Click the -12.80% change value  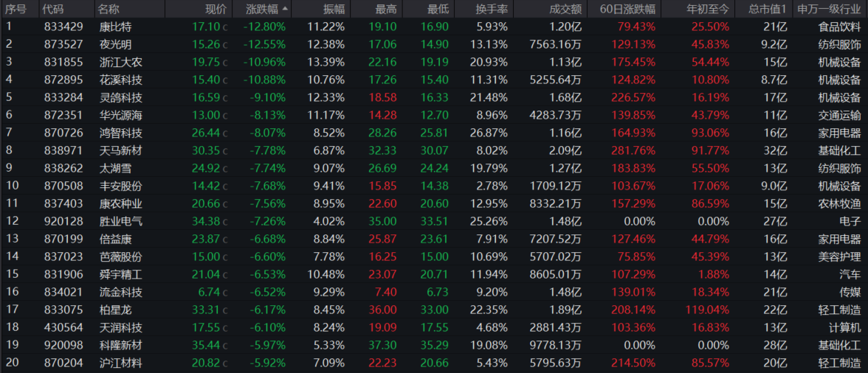(266, 27)
